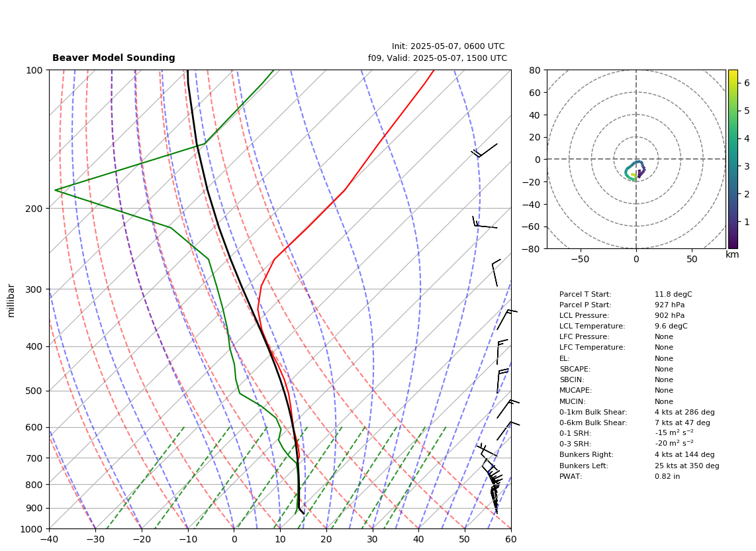Click the "EL:" label
The image size is (756, 551).
(x=564, y=358)
